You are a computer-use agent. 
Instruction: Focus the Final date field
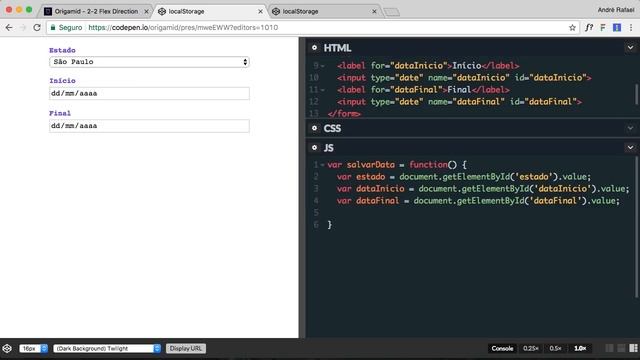149,126
